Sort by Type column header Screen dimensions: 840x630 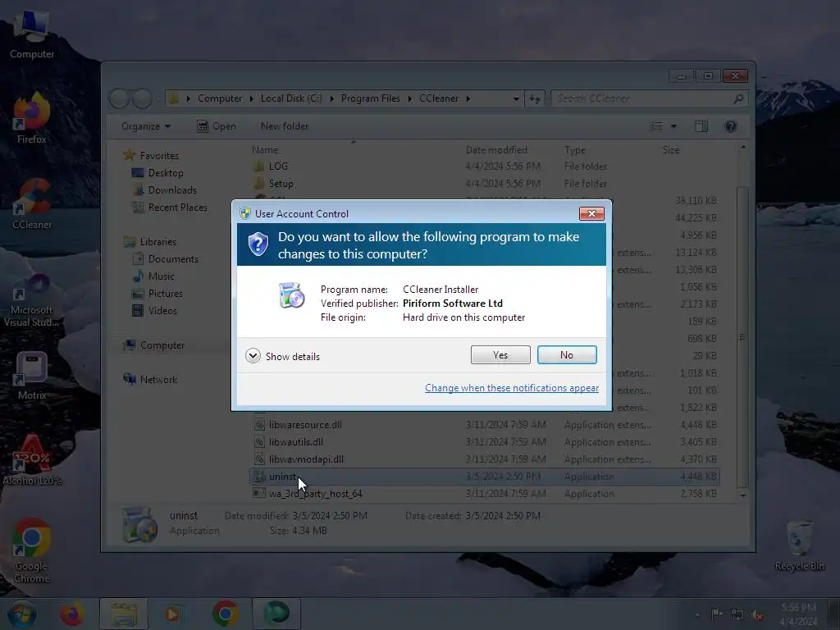(x=575, y=150)
